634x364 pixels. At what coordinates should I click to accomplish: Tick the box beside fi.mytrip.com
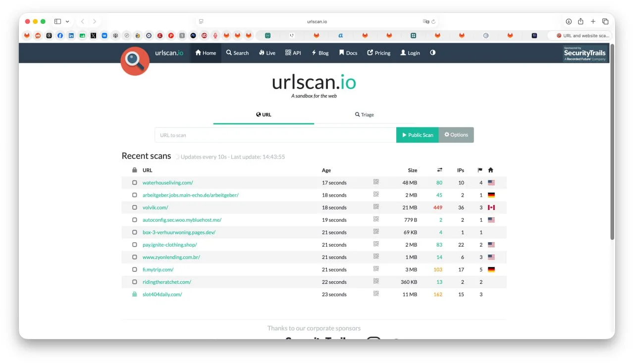pos(134,269)
